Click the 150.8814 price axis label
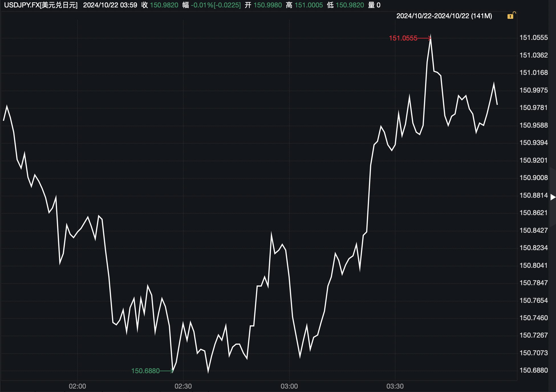556x392 pixels. tap(533, 195)
